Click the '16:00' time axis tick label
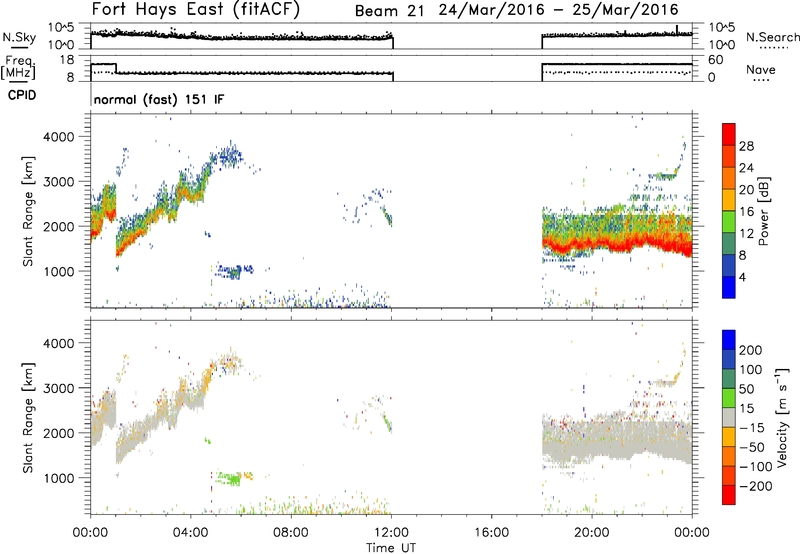Image resolution: width=800 pixels, height=554 pixels. pyautogui.click(x=491, y=533)
